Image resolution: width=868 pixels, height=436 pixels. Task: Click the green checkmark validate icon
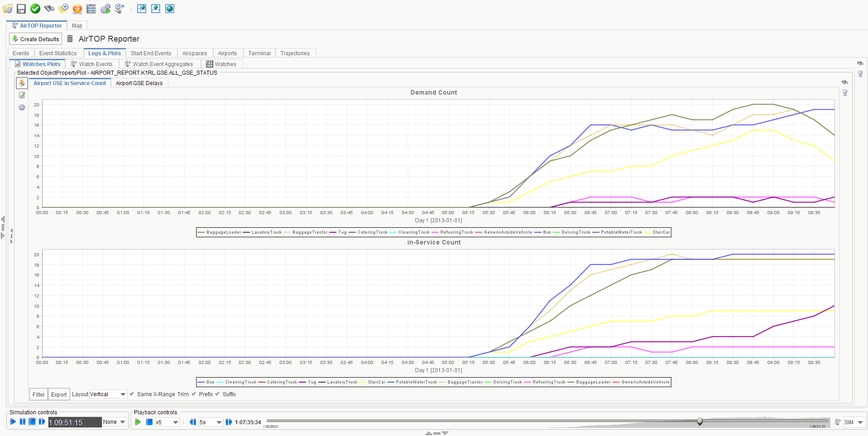coord(35,9)
